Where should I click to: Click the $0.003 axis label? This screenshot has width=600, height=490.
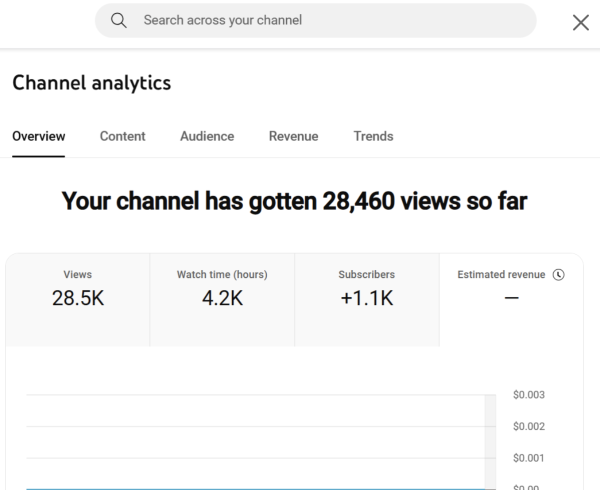coord(528,395)
